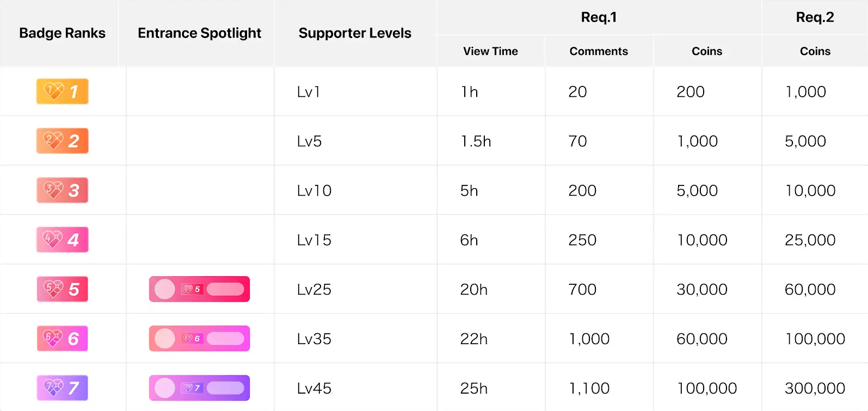This screenshot has width=868, height=411.
Task: Click the rank 3 heart badge
Action: (x=62, y=190)
